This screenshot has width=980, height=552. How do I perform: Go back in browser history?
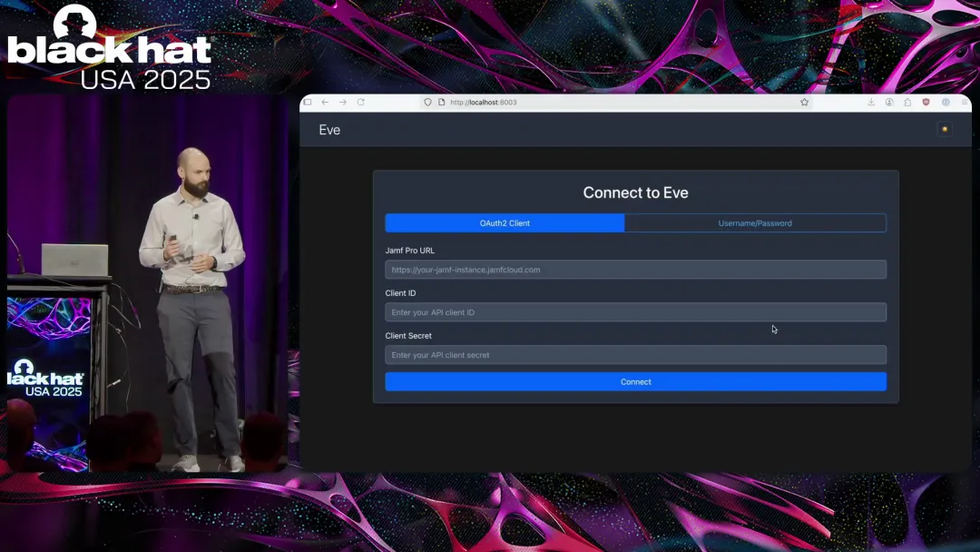[x=325, y=102]
